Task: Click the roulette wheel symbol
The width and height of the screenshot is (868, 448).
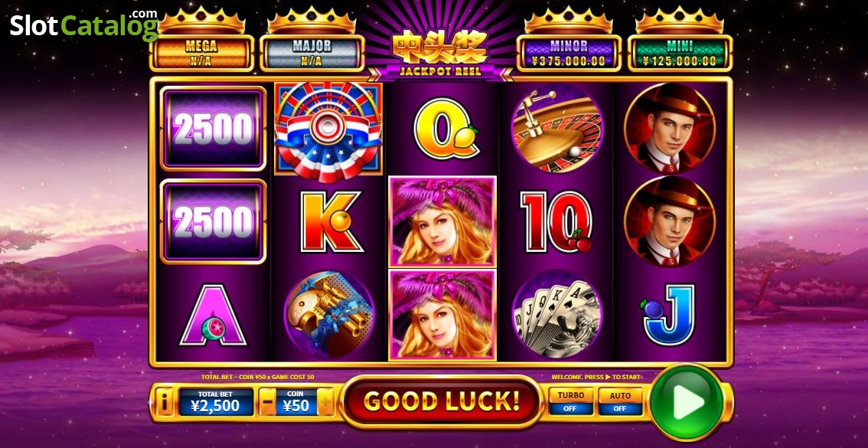Action: click(557, 129)
